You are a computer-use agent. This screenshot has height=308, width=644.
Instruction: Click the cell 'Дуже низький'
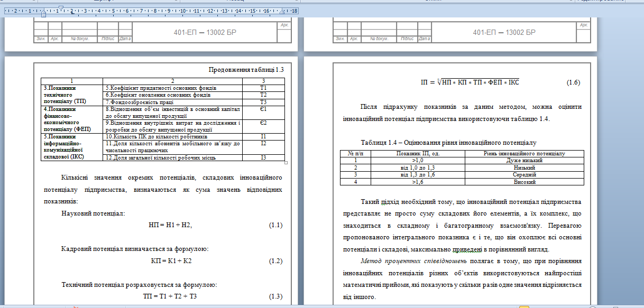pos(525,160)
